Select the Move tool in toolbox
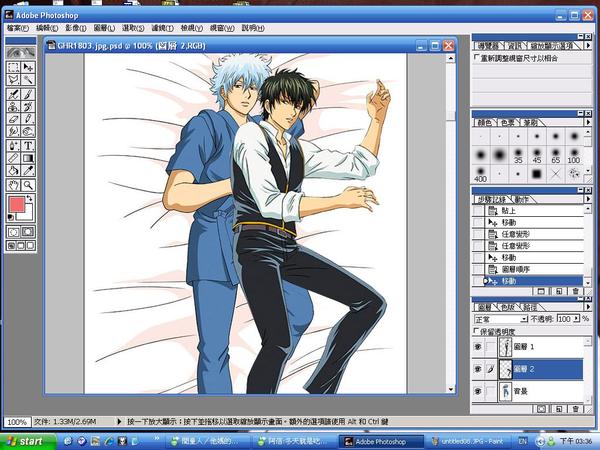Image resolution: width=600 pixels, height=450 pixels. pyautogui.click(x=28, y=67)
